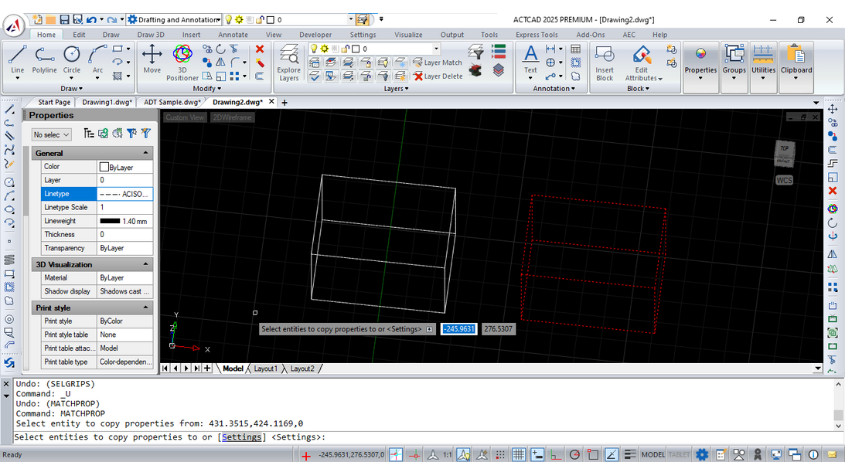Image resolution: width=845 pixels, height=475 pixels.
Task: Open the Express Tools ribbon tab
Action: (x=536, y=35)
